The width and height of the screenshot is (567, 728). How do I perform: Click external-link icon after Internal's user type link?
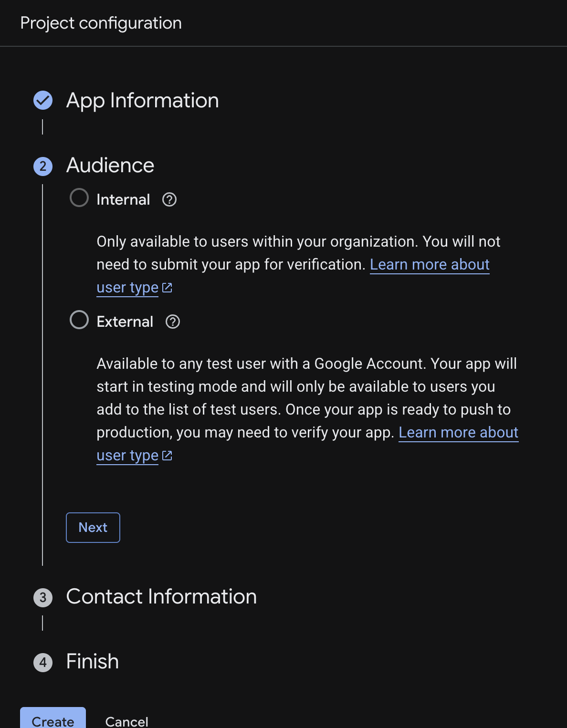[x=167, y=288]
